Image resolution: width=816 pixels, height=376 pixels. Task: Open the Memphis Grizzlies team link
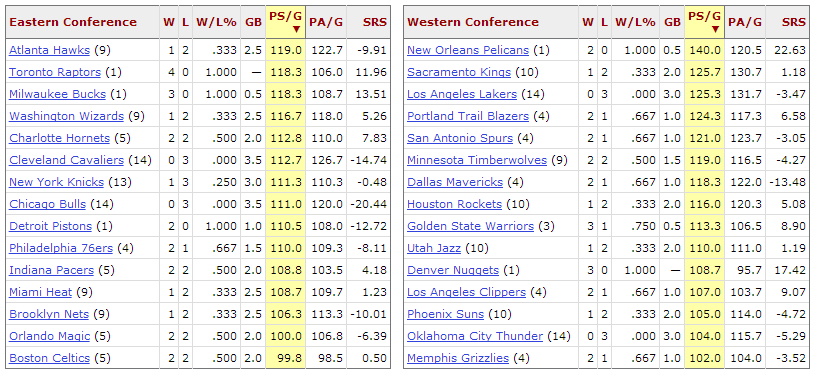point(458,358)
